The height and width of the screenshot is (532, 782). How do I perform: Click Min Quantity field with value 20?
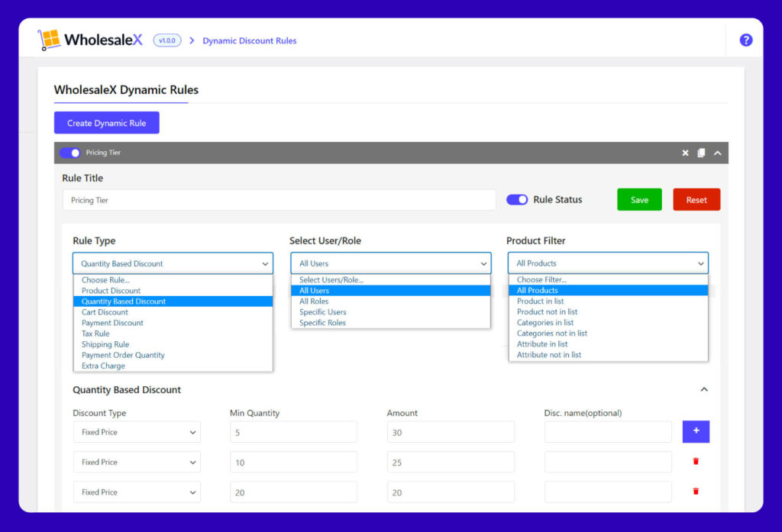pos(293,492)
